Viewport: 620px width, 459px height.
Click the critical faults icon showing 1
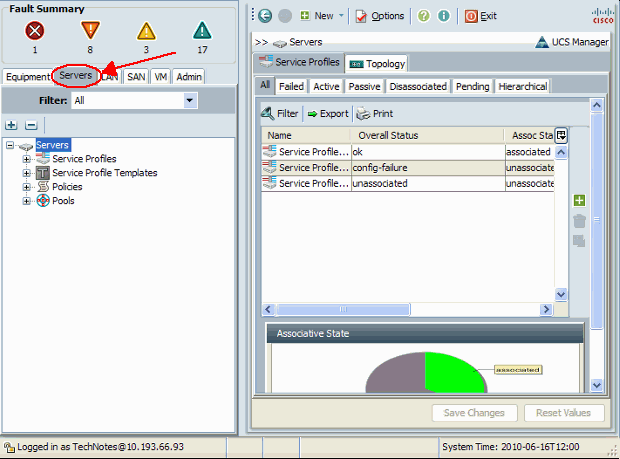(x=35, y=31)
